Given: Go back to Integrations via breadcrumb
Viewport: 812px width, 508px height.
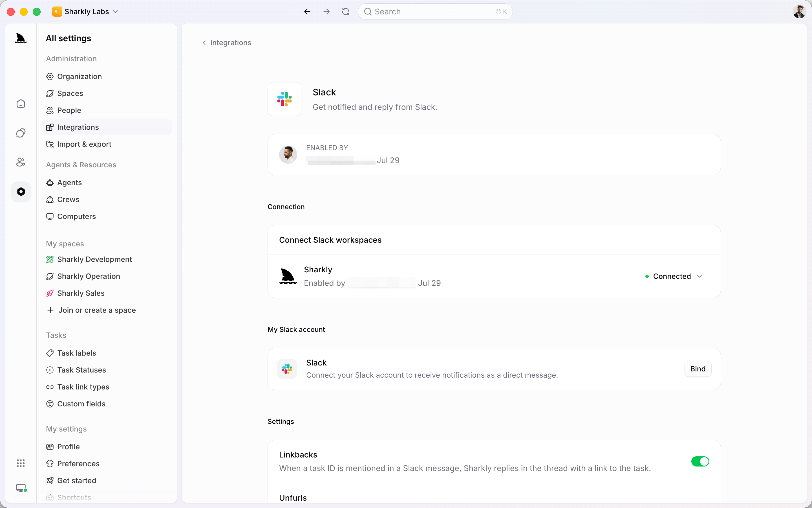Looking at the screenshot, I should pyautogui.click(x=227, y=43).
